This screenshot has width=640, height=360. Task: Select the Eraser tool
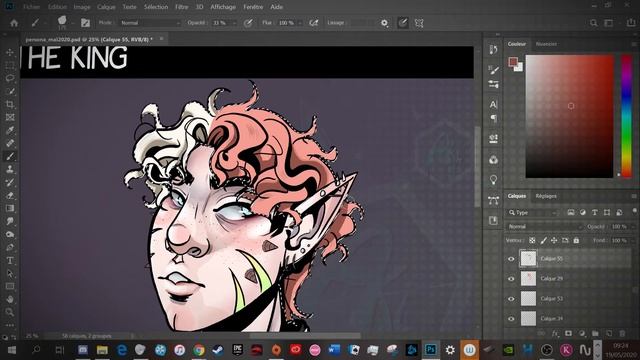[10, 196]
